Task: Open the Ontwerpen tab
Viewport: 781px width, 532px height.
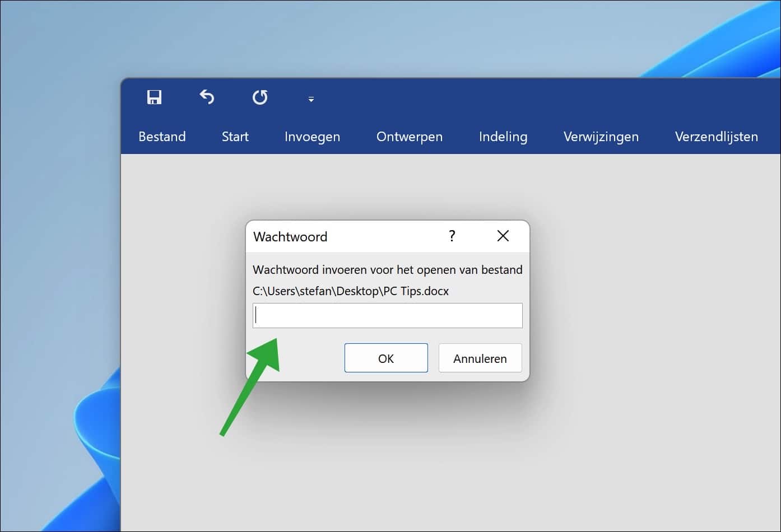Action: tap(409, 136)
